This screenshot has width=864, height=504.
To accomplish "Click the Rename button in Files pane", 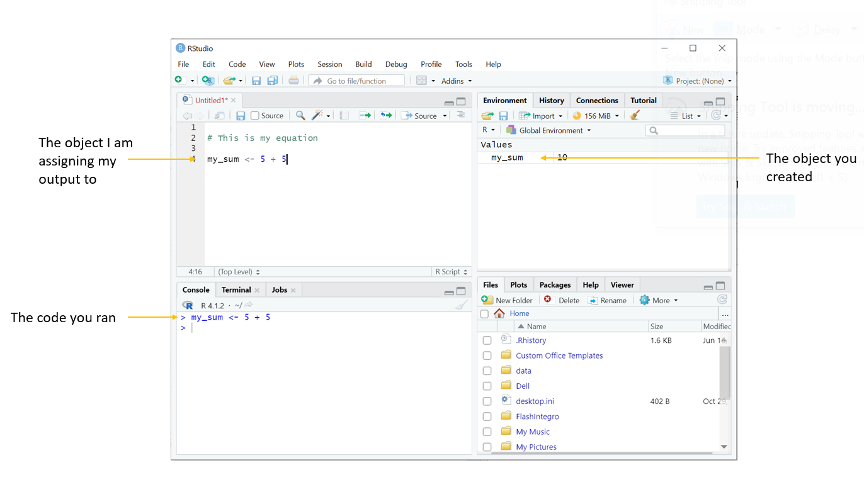I will click(x=607, y=300).
